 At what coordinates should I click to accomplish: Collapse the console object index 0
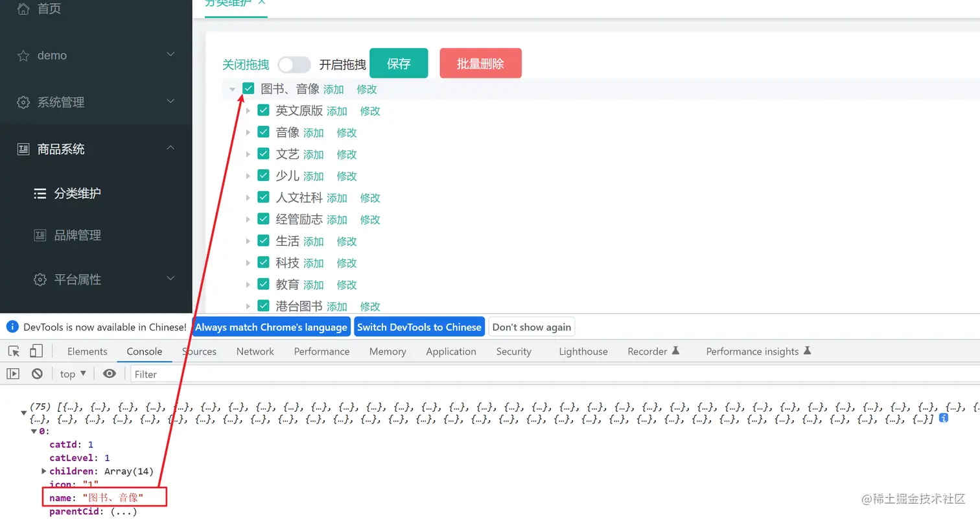(34, 431)
